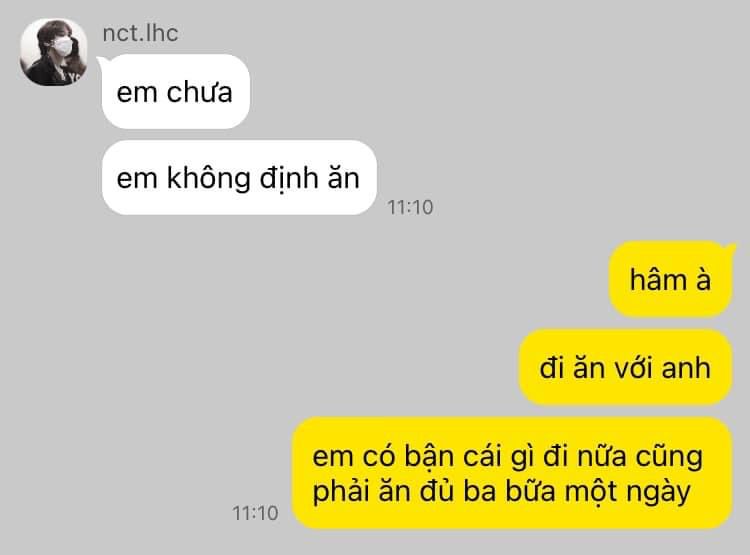Click the word 'ăn' in the second white bubble
The height and width of the screenshot is (555, 750).
343,177
